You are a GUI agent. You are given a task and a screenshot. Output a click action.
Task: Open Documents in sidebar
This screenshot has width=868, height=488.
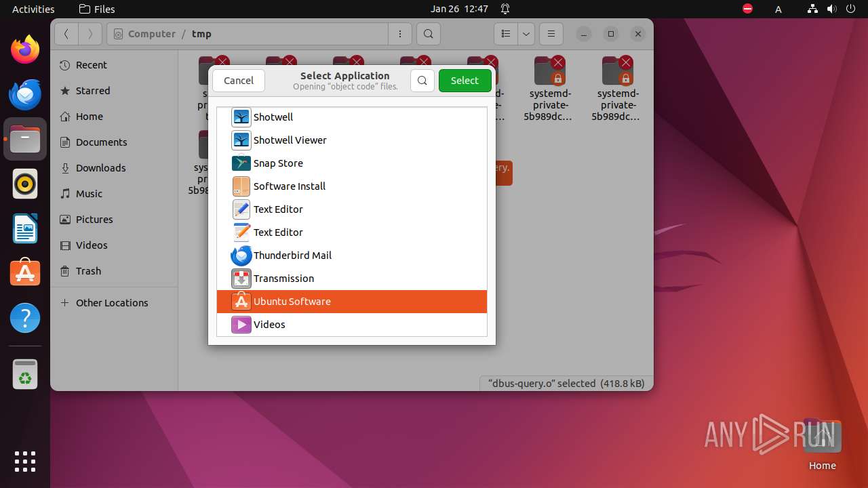[114, 142]
